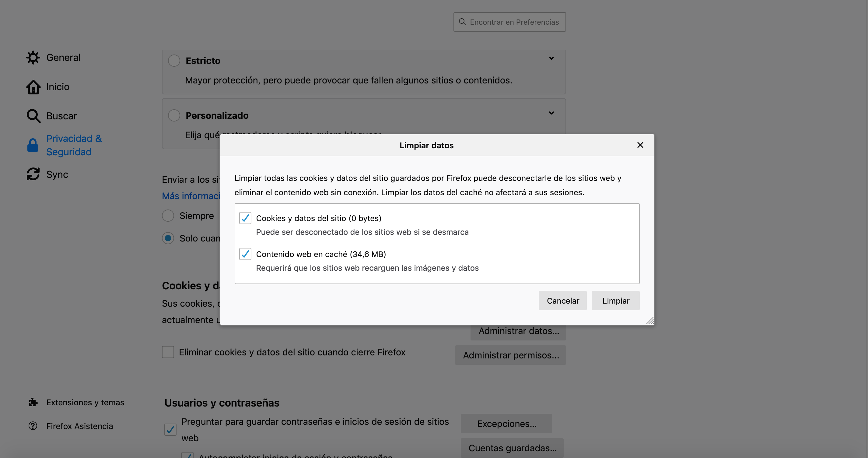
Task: Click the magnifier inside Encontrar en Preferencias
Action: coord(462,22)
